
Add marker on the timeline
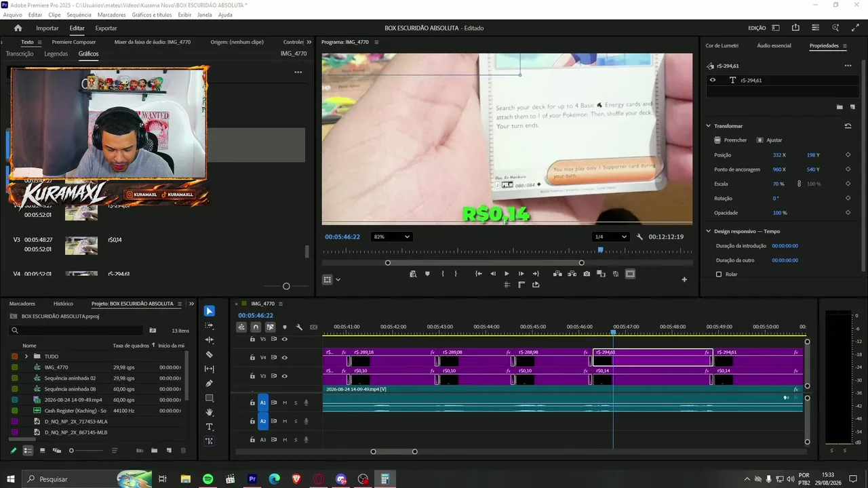285,327
